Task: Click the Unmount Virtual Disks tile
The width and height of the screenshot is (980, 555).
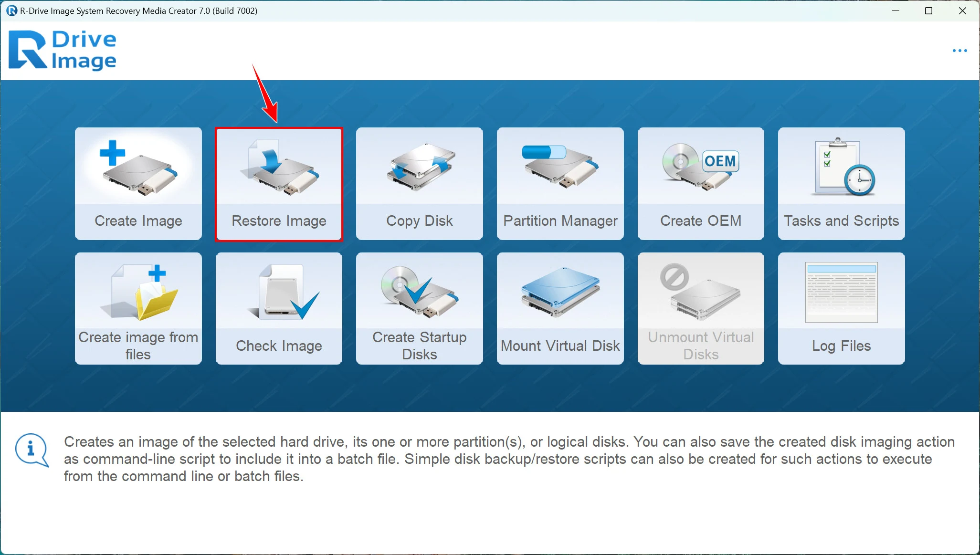Action: pos(701,309)
